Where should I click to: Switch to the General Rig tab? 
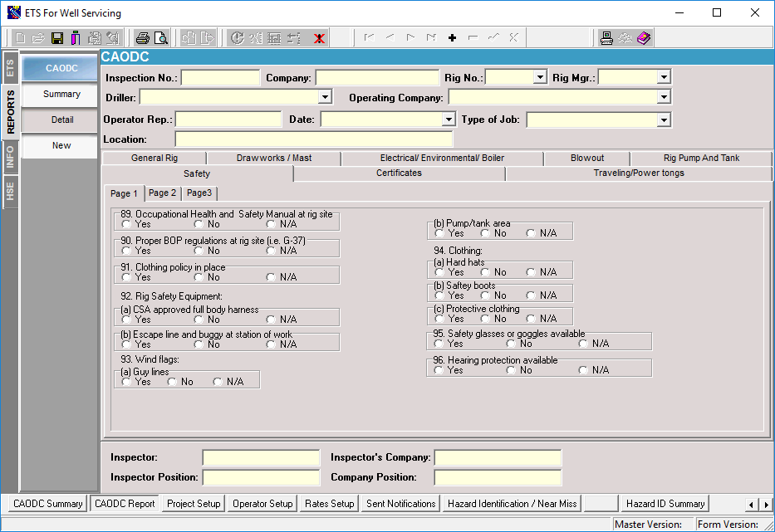pos(155,158)
